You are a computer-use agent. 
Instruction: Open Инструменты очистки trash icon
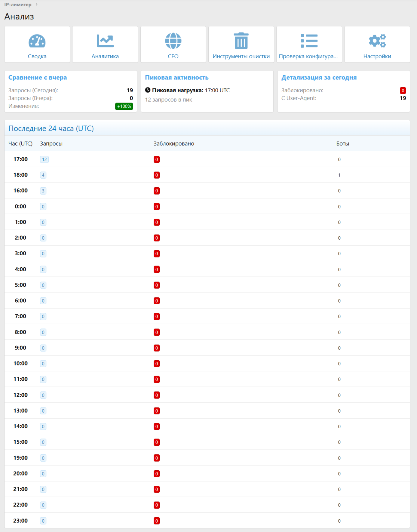click(x=241, y=41)
